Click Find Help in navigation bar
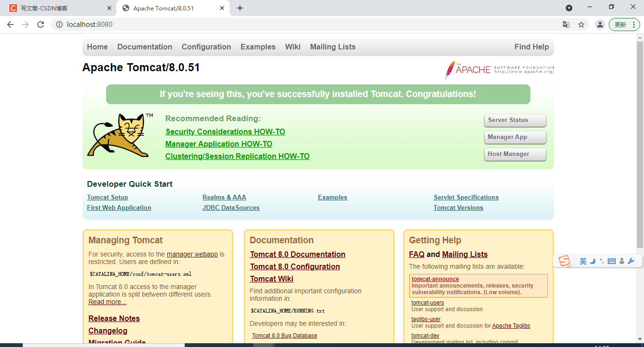The width and height of the screenshot is (644, 347). 531,47
